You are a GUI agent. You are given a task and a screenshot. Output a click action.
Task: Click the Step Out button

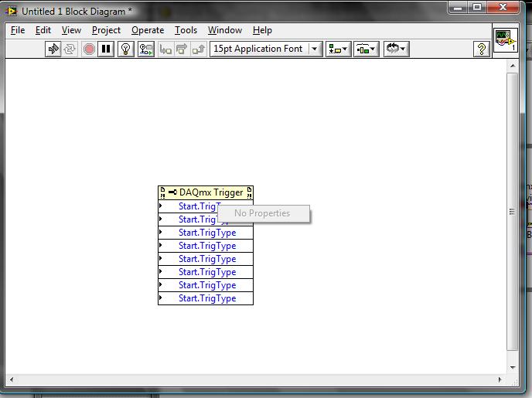coord(199,49)
